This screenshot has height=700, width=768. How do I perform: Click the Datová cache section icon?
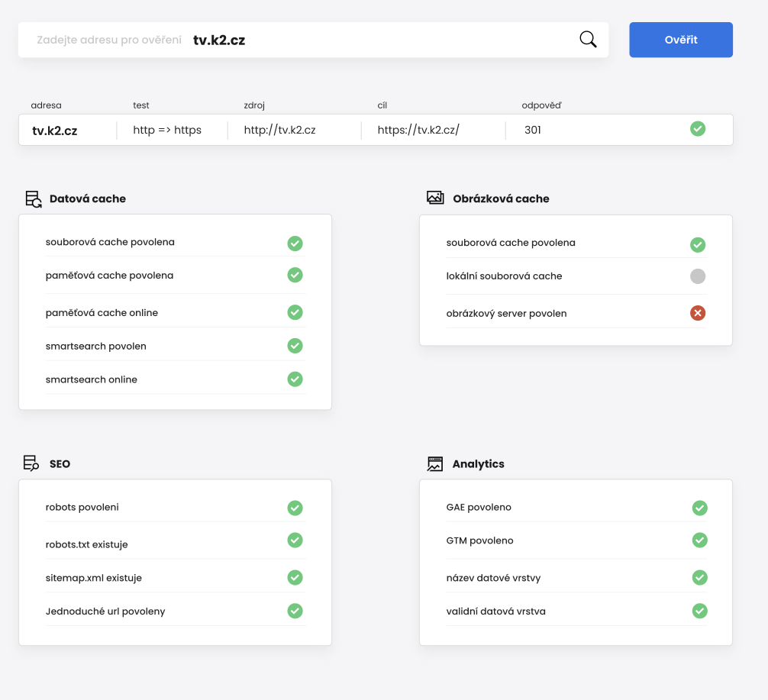[x=34, y=199]
